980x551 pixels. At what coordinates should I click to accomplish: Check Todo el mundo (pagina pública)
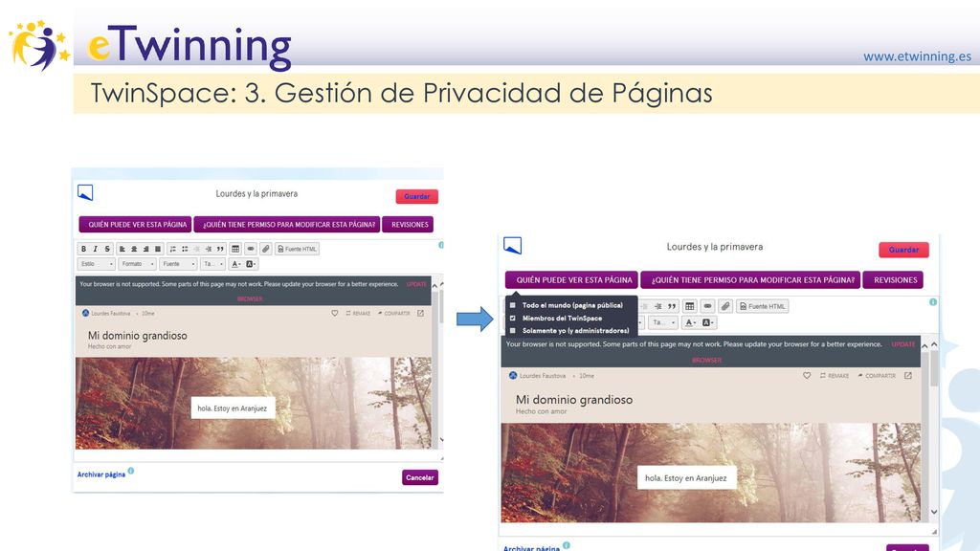pyautogui.click(x=513, y=305)
